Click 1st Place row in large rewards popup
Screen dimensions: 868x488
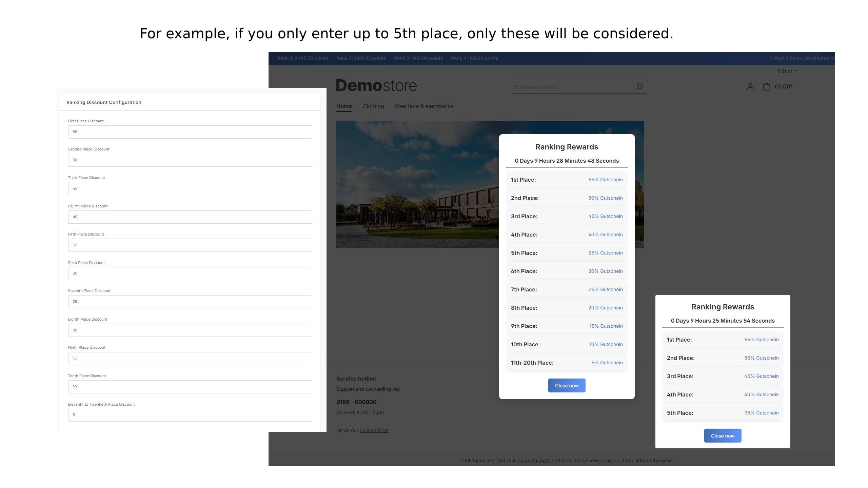(567, 180)
